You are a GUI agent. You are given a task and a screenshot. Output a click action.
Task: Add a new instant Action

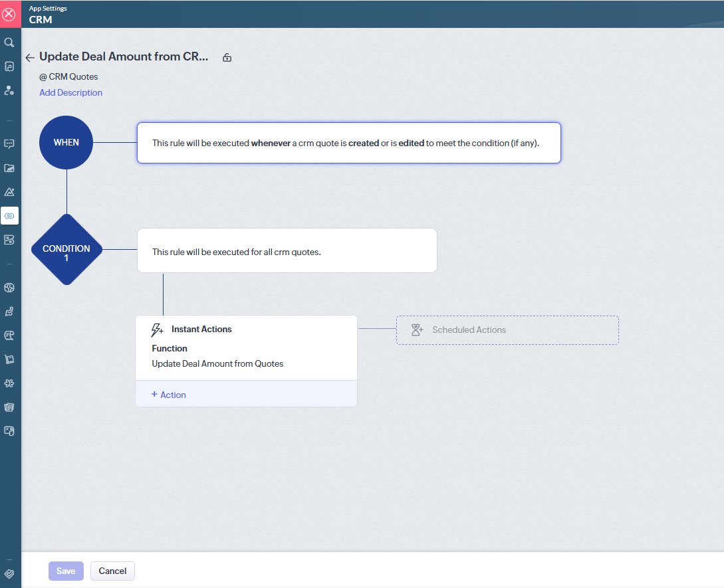168,395
